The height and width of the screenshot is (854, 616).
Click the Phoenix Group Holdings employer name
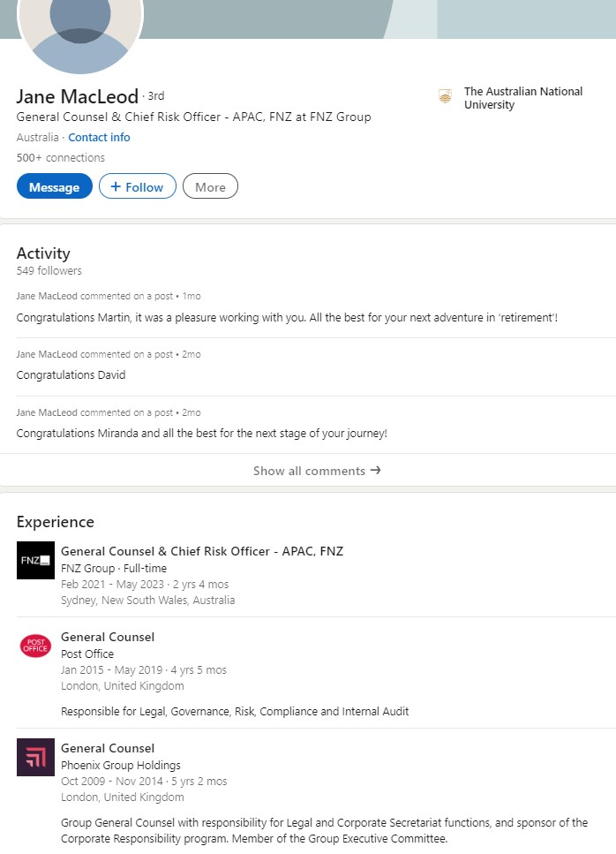pyautogui.click(x=121, y=765)
